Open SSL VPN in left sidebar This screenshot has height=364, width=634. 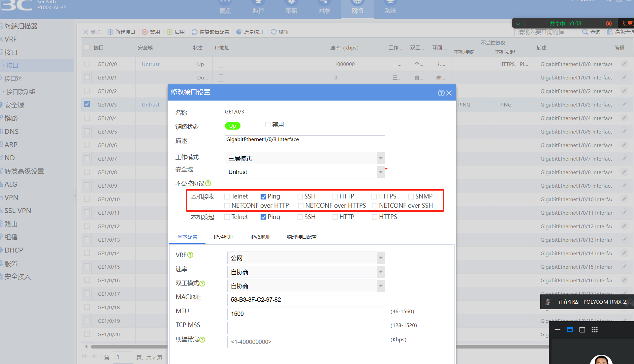pyautogui.click(x=18, y=211)
